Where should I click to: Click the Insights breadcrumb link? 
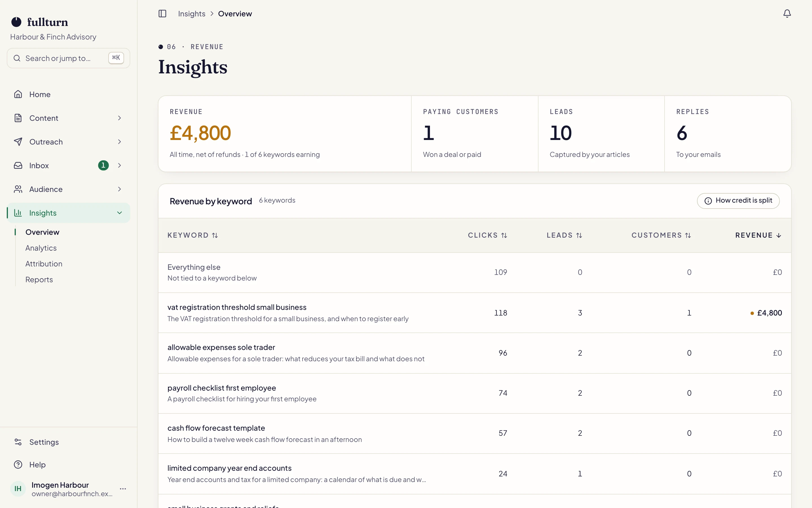tap(192, 14)
